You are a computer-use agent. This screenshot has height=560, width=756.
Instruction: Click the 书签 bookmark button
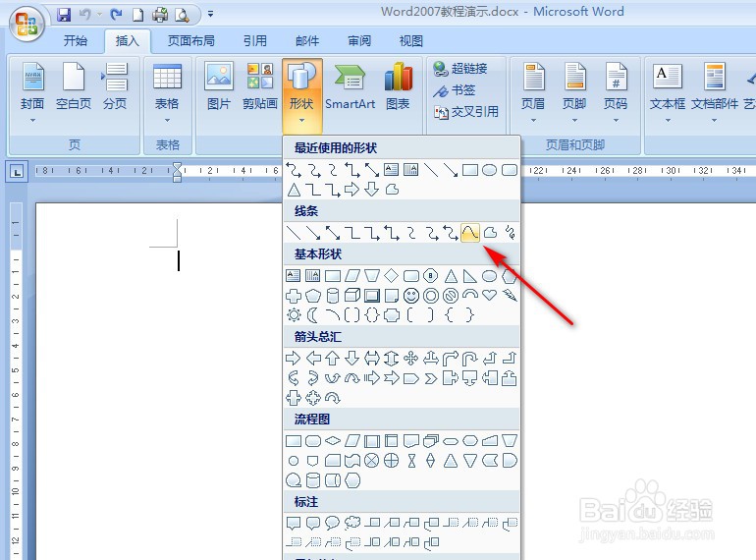click(x=455, y=90)
